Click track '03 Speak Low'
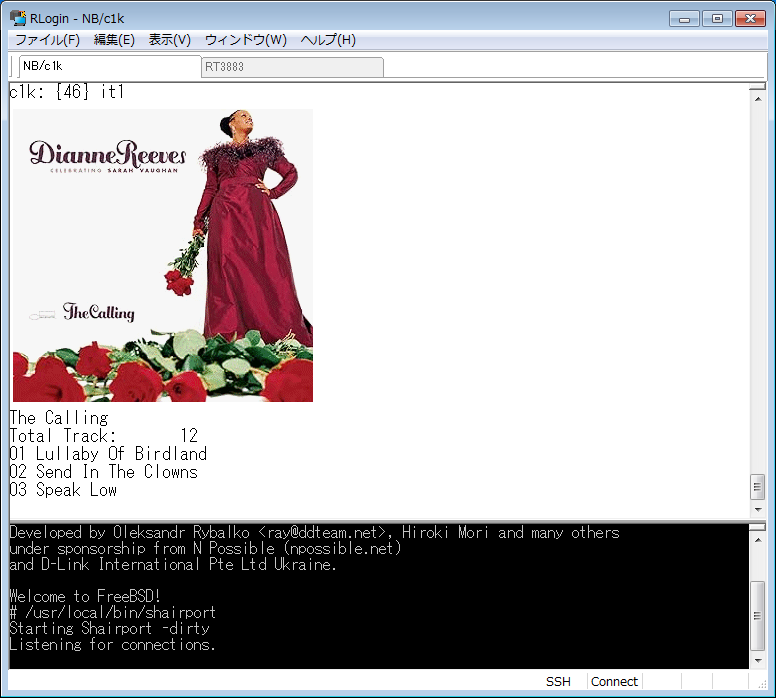Screen dimensions: 776x698 pos(63,490)
